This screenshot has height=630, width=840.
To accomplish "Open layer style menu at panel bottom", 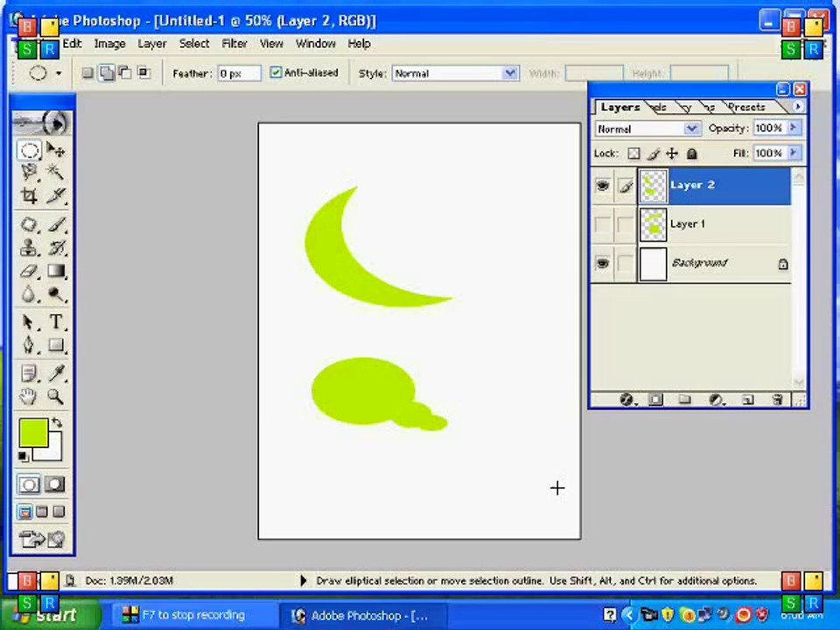I will coord(626,400).
